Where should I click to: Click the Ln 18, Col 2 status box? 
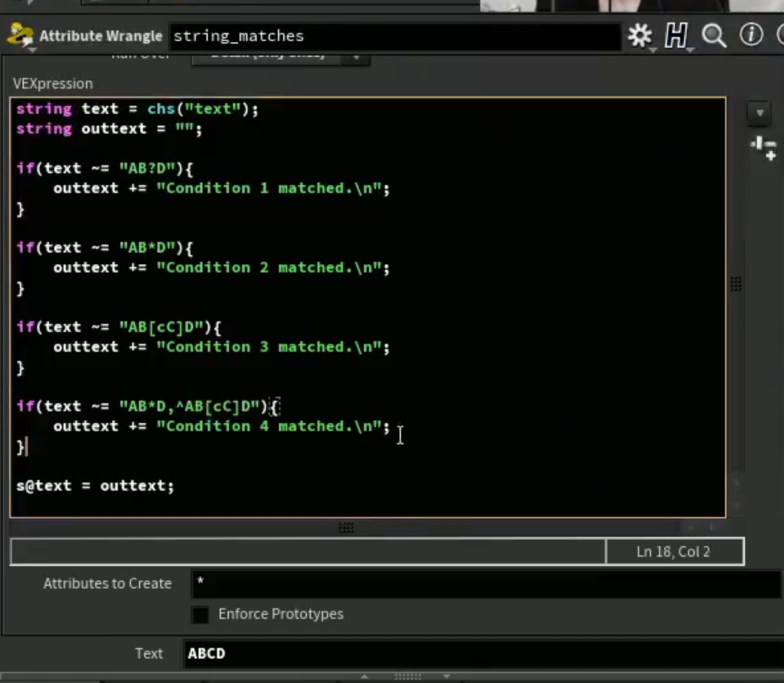(674, 551)
